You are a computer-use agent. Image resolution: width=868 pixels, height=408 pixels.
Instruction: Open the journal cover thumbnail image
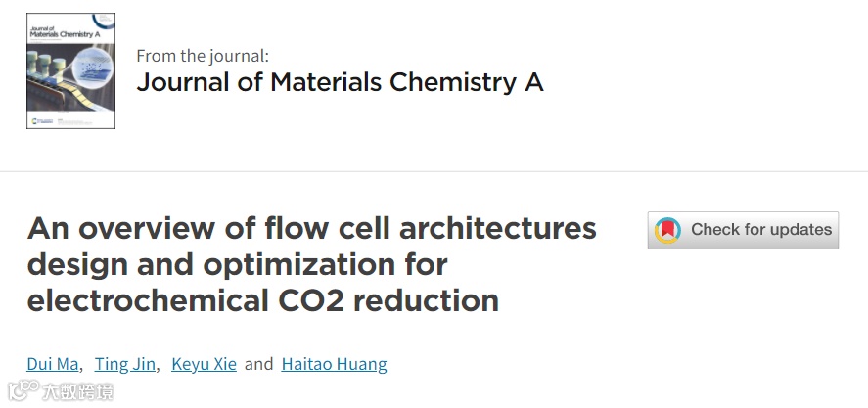coord(70,70)
